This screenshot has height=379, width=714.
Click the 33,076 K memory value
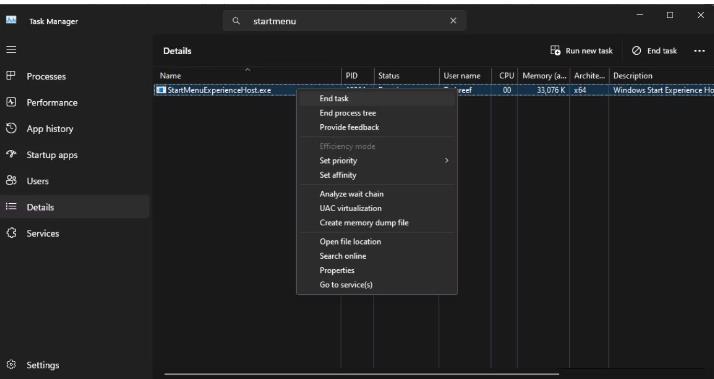pyautogui.click(x=551, y=90)
